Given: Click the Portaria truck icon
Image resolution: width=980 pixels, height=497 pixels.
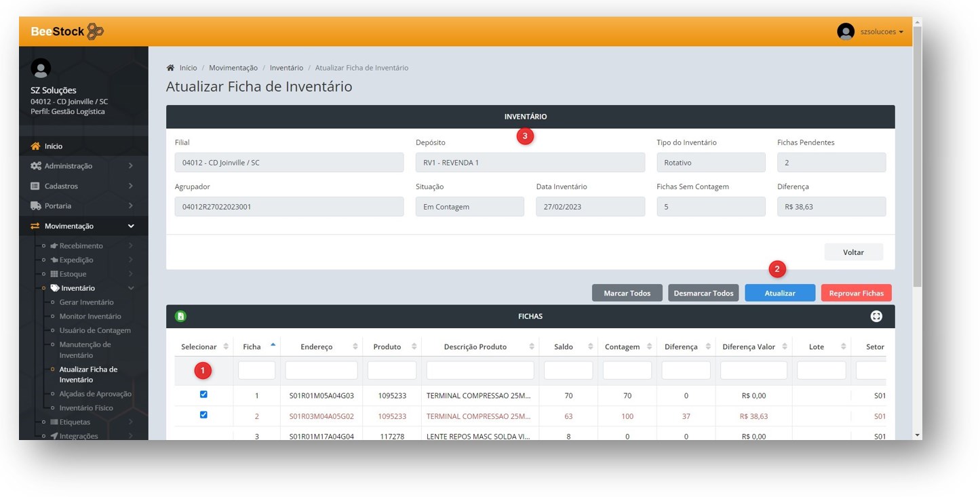Looking at the screenshot, I should click(36, 206).
